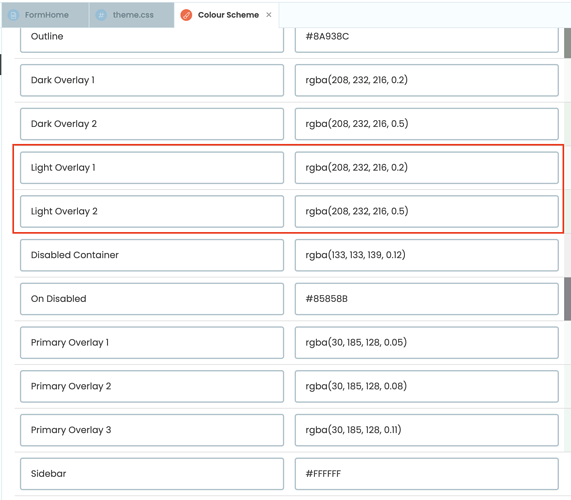Select the Primary Overlay 3 name field

[152, 430]
